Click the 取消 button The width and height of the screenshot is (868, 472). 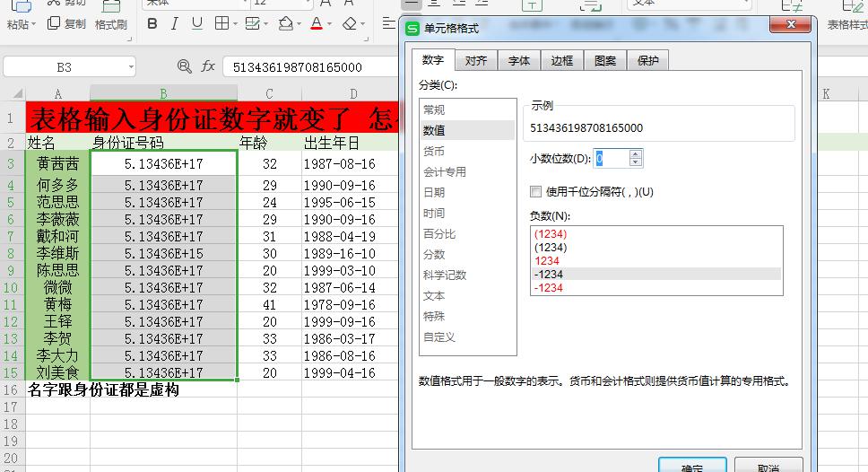point(768,466)
